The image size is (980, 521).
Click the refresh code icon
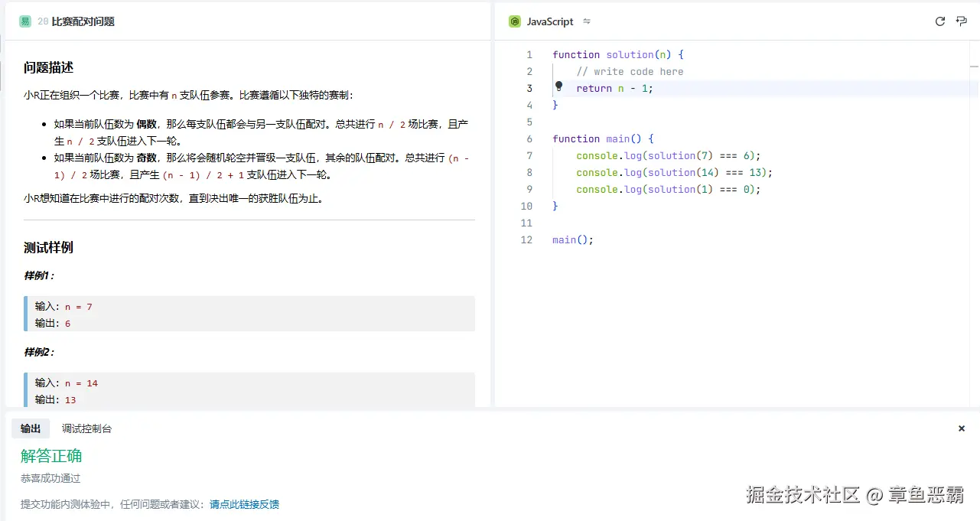click(x=940, y=21)
